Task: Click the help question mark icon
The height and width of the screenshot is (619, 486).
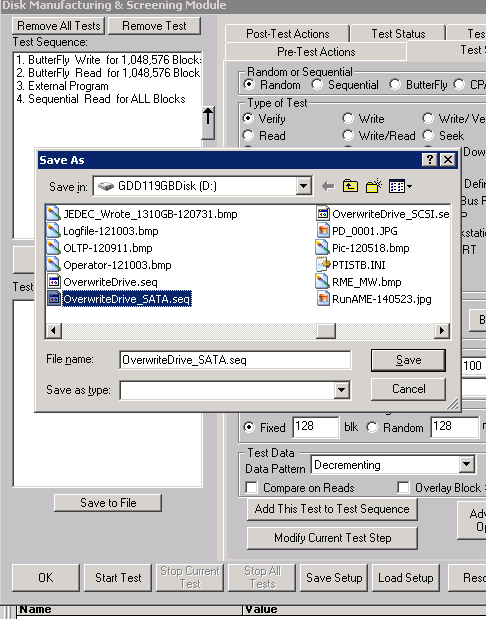Action: (x=429, y=159)
